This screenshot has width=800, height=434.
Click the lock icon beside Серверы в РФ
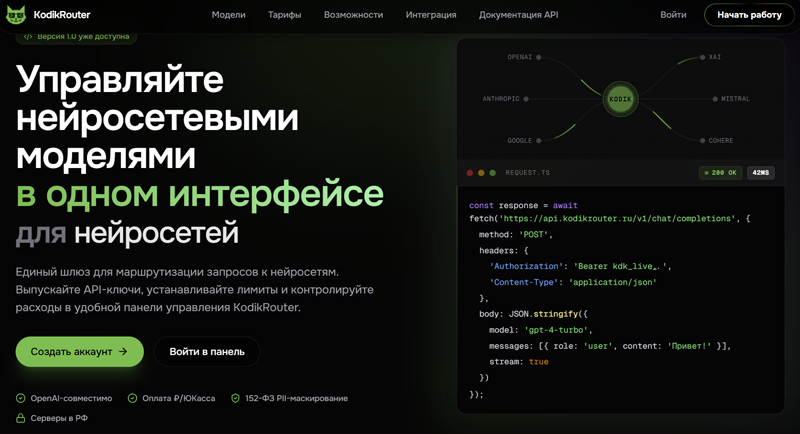(x=20, y=418)
